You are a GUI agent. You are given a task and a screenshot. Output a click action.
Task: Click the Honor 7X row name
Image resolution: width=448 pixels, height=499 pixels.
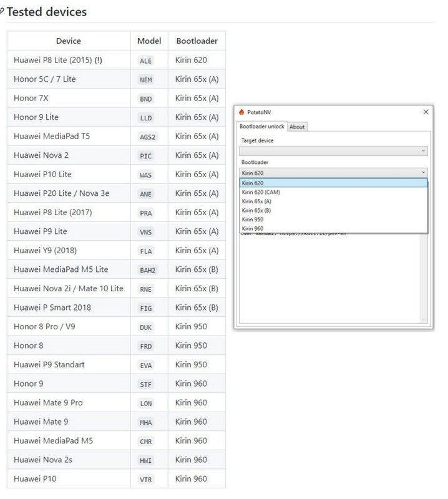click(31, 99)
